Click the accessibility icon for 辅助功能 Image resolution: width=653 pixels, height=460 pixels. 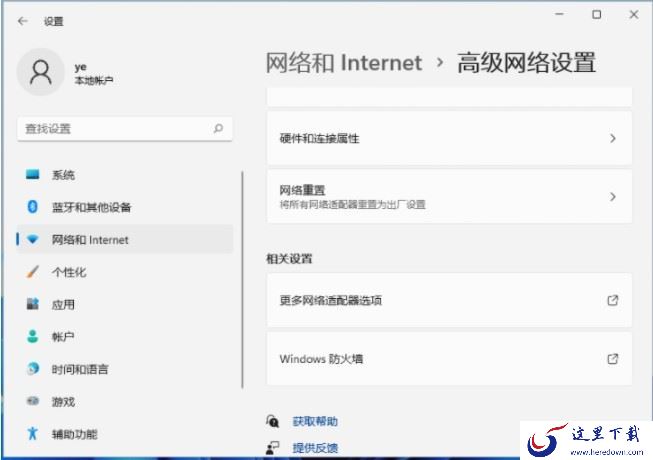point(32,434)
